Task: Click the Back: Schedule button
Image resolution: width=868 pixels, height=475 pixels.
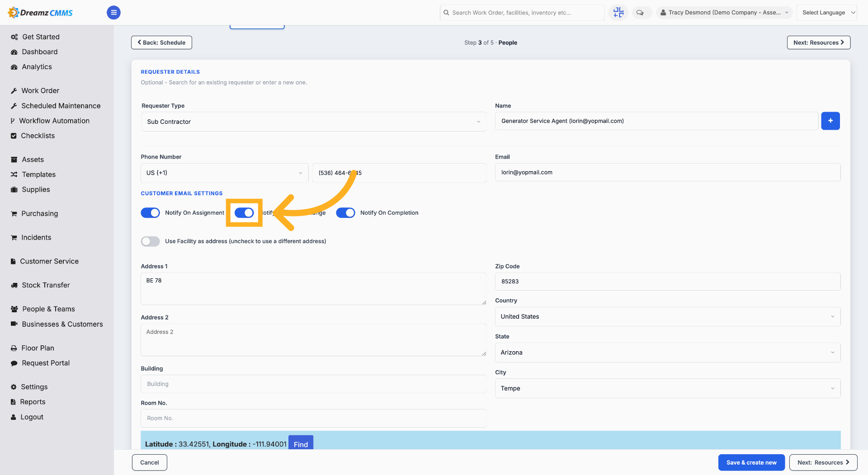Action: coord(161,42)
